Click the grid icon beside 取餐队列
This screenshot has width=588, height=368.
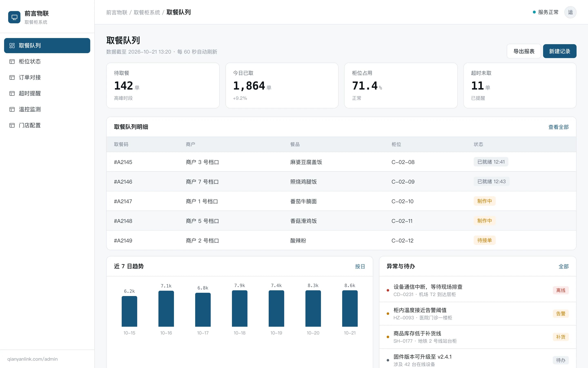click(12, 46)
